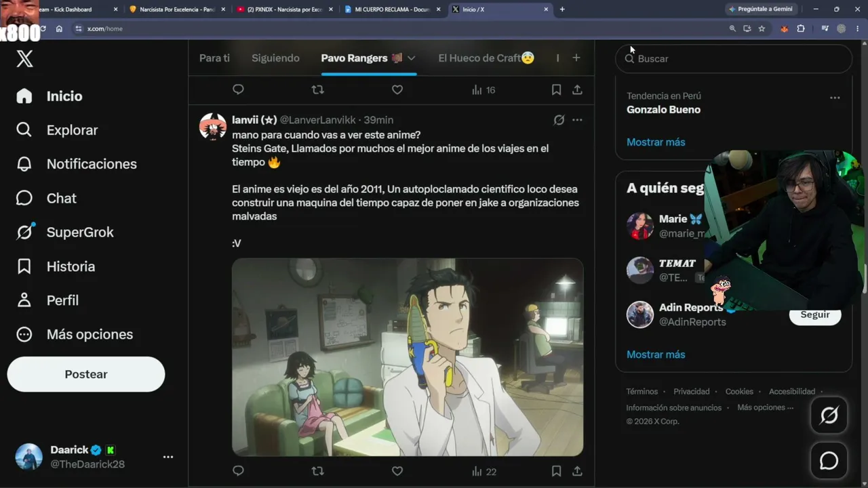The image size is (868, 488).
Task: Repost the post with 16 views
Action: 317,89
